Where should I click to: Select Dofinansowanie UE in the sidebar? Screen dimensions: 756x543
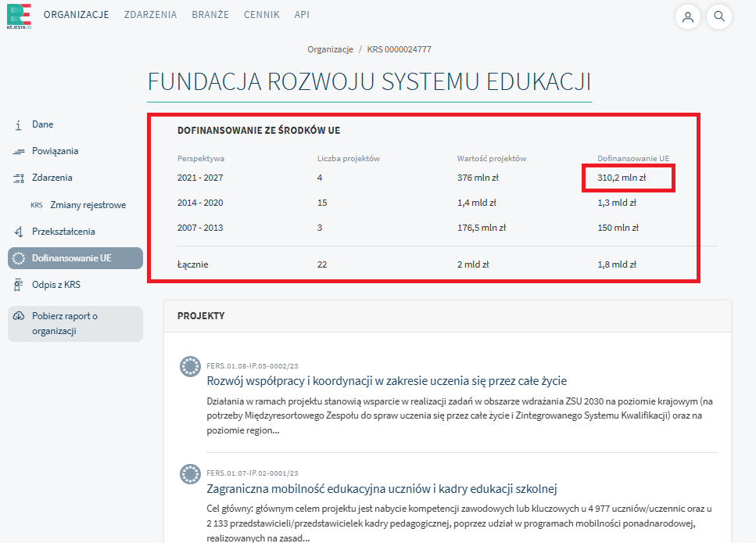coord(75,258)
